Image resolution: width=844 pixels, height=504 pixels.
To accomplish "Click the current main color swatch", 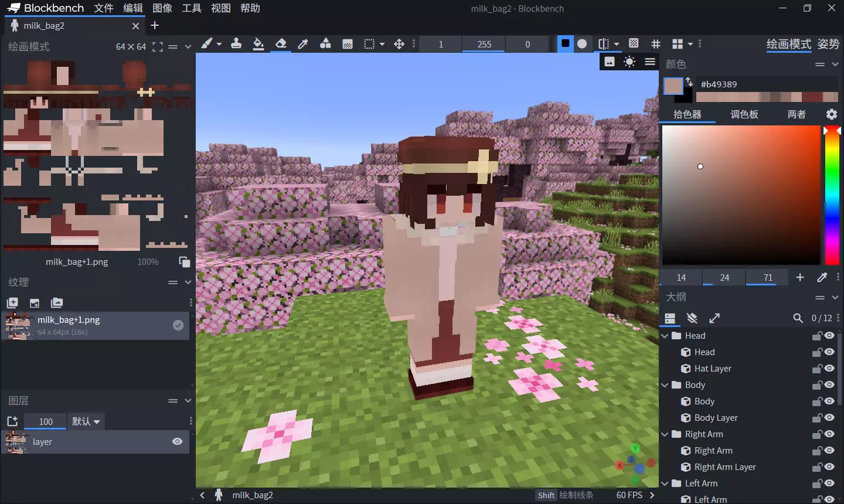I will pyautogui.click(x=673, y=86).
